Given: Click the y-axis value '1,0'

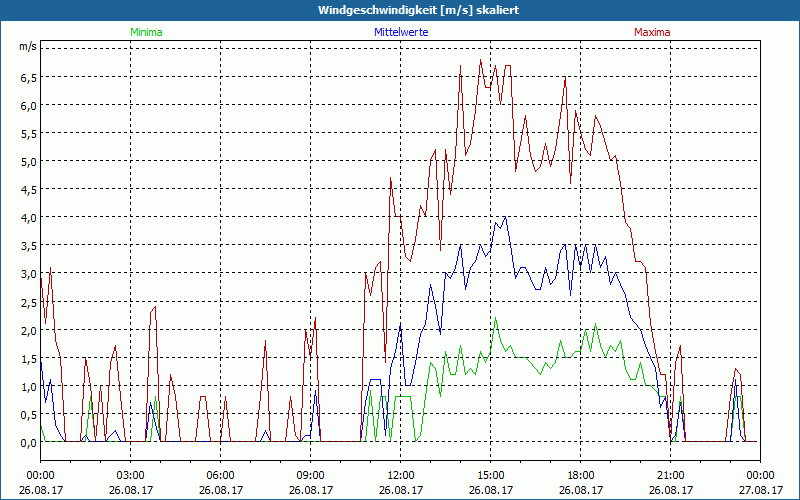Looking at the screenshot, I should [x=29, y=387].
